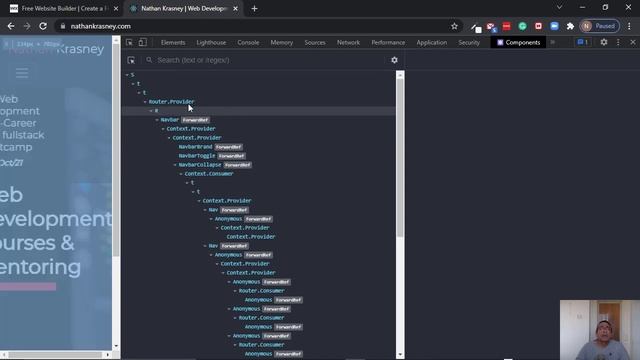640x360 pixels.
Task: Open the Application tab
Action: point(431,42)
